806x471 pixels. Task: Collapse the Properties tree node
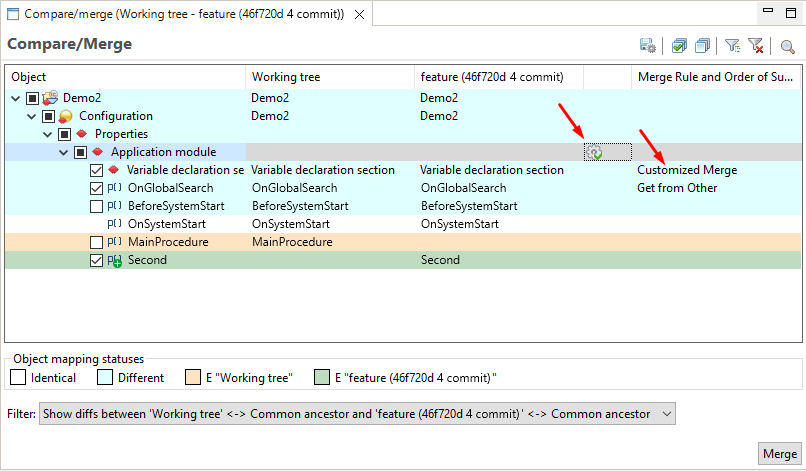click(48, 134)
